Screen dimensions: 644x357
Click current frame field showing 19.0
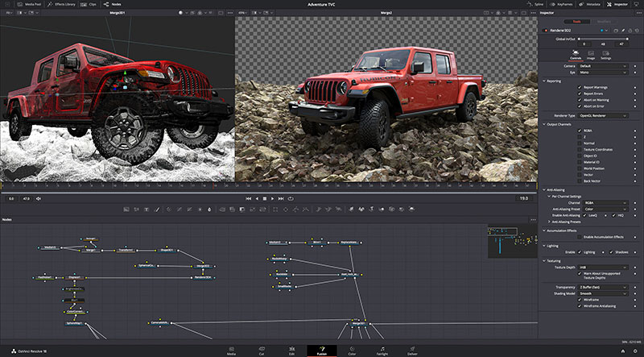click(524, 198)
